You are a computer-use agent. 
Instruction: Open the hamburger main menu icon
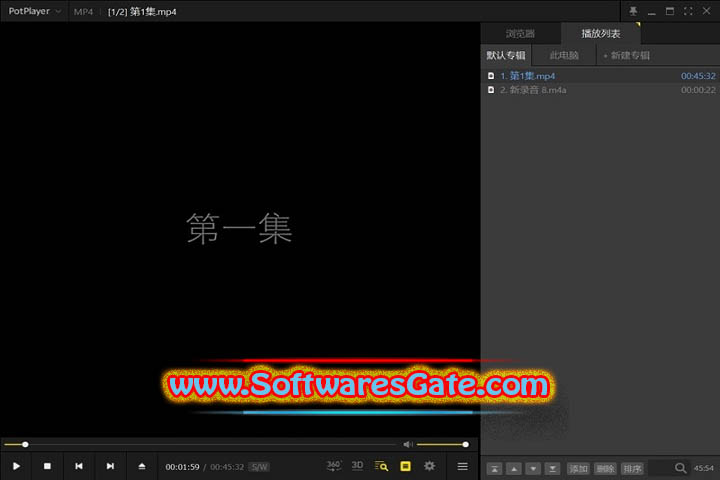463,466
